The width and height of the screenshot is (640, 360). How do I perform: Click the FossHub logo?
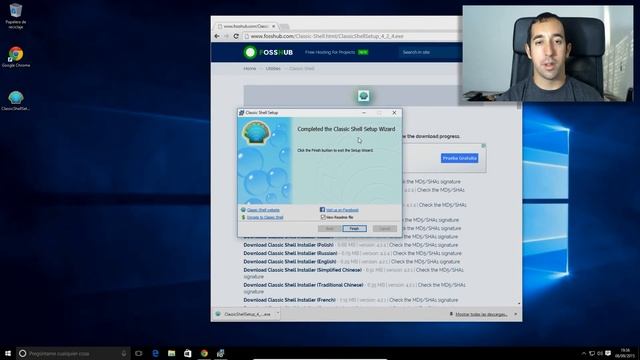pyautogui.click(x=269, y=52)
